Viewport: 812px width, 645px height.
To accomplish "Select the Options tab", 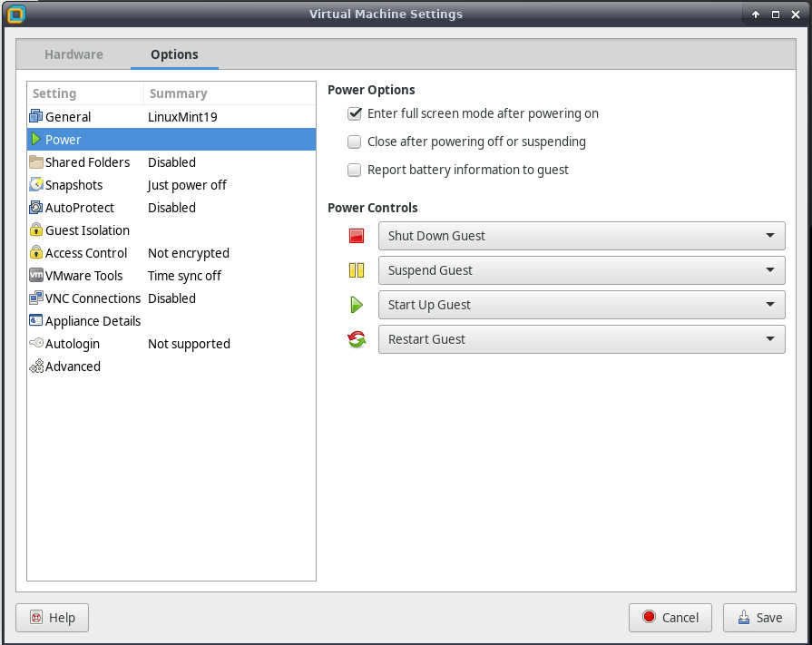I will pos(174,54).
